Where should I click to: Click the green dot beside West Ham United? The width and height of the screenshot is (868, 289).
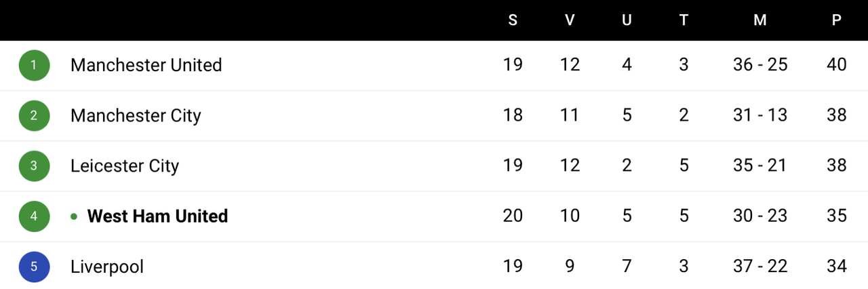[74, 216]
